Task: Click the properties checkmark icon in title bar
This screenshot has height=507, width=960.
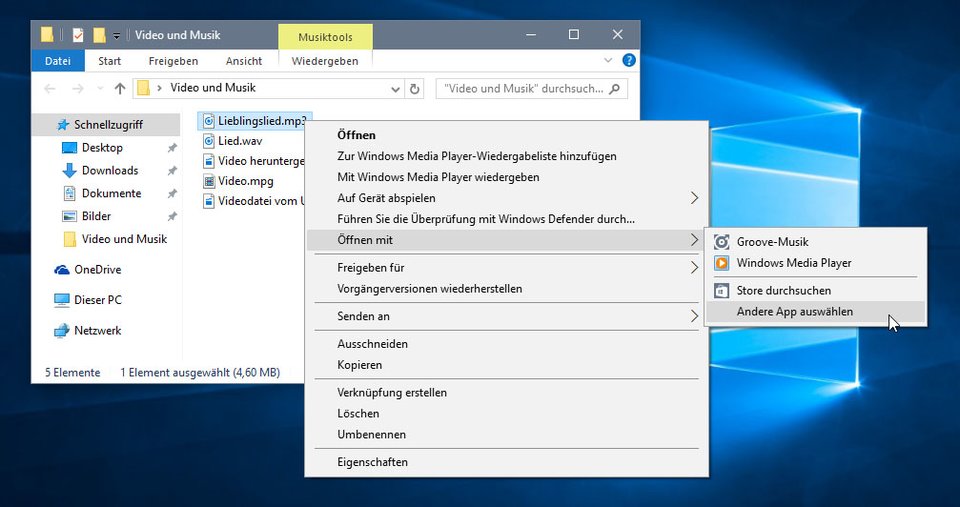Action: click(78, 35)
